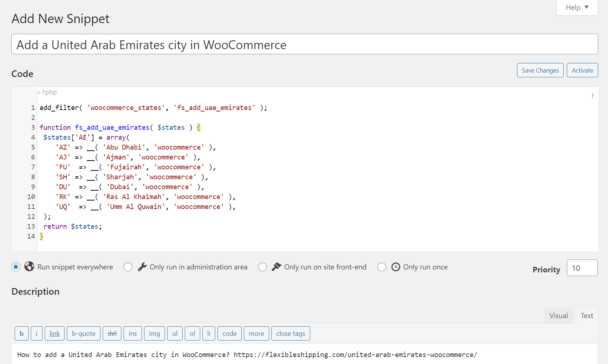The image size is (608, 364).
Task: Click the Add New Snippet heading
Action: pos(61,19)
